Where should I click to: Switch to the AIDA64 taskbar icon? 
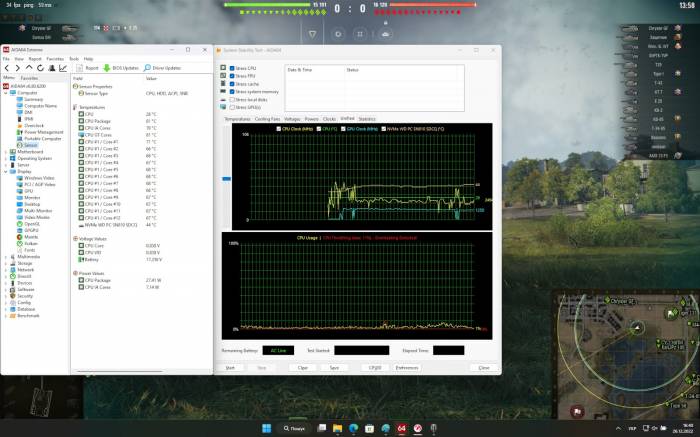coord(401,429)
